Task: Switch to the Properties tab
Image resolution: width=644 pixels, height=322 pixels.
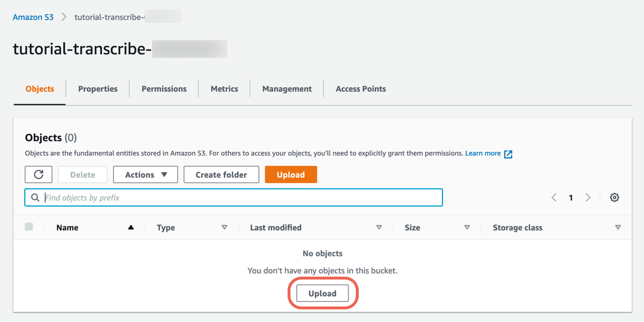Action: click(98, 89)
